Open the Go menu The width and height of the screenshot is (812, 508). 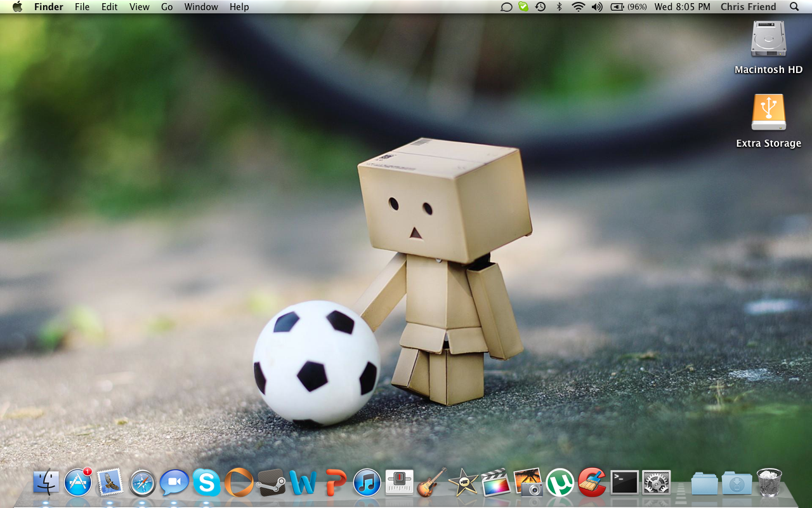point(167,7)
